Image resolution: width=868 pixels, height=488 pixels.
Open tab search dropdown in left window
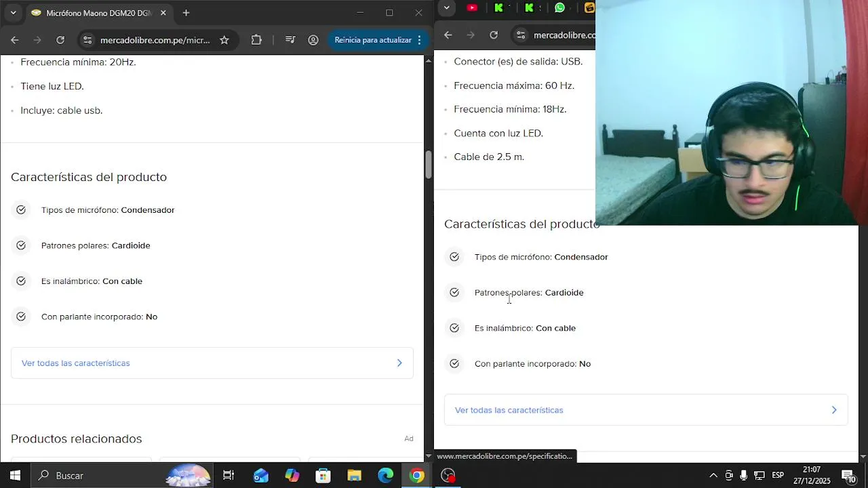(13, 13)
